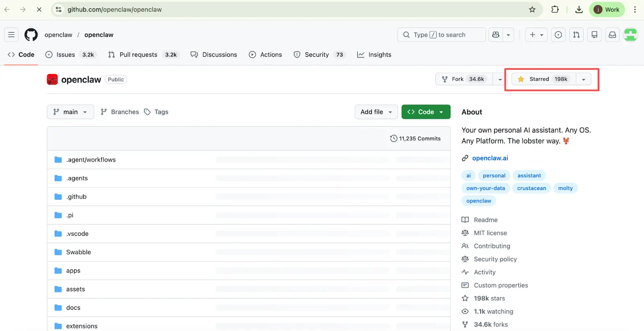644x331 pixels.
Task: Switch to the Issues tab
Action: [x=71, y=55]
